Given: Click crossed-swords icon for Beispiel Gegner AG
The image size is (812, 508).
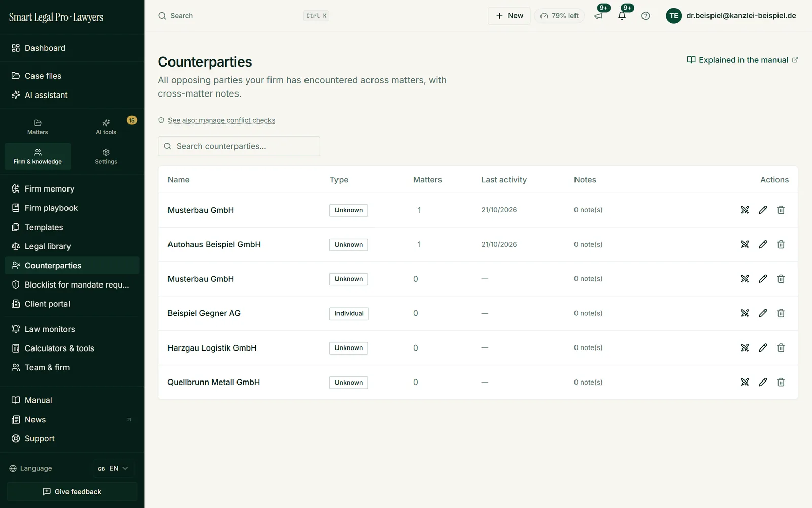Looking at the screenshot, I should click(x=745, y=313).
